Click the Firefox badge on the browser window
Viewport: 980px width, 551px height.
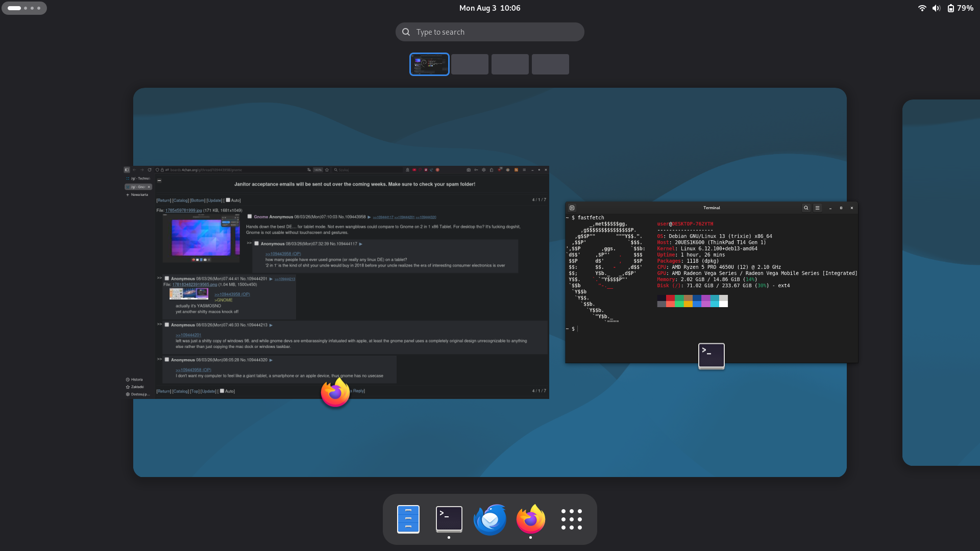click(x=335, y=392)
